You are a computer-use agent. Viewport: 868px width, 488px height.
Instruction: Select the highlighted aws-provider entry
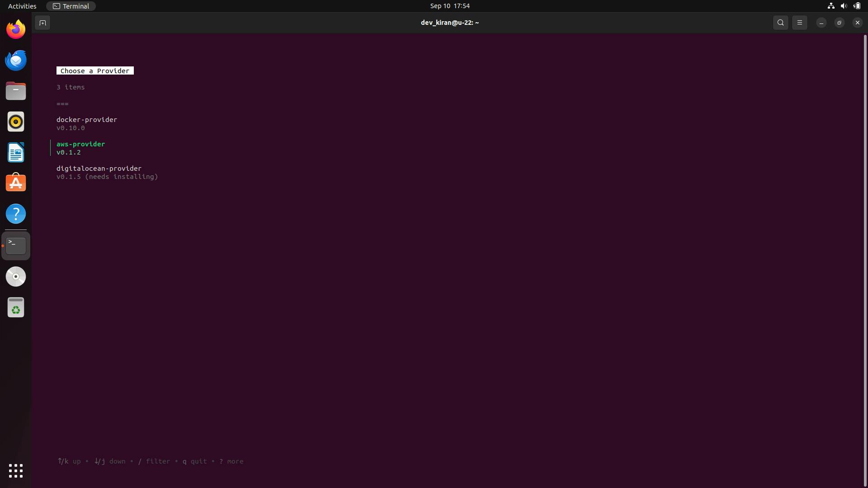tap(80, 144)
